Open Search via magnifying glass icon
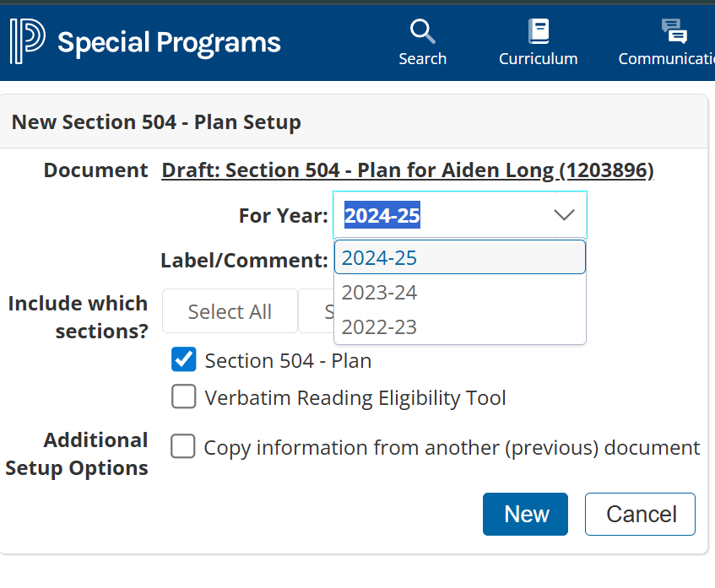 pos(422,32)
